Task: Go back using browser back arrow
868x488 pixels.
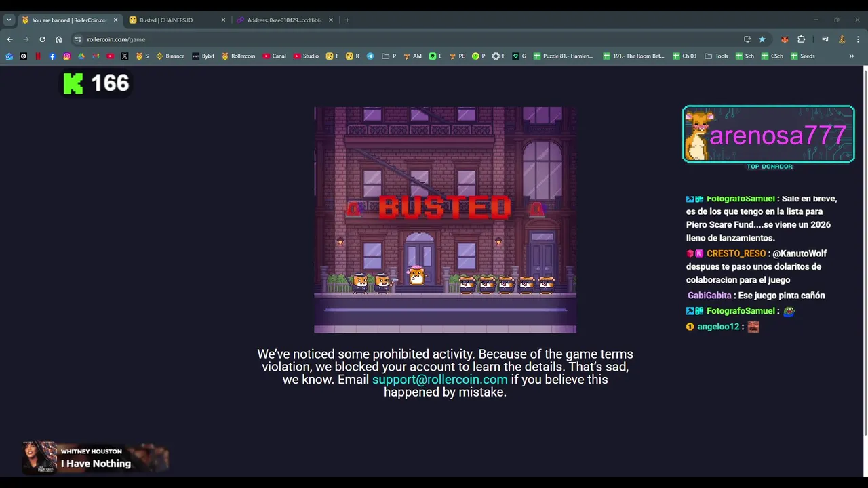Action: click(9, 39)
